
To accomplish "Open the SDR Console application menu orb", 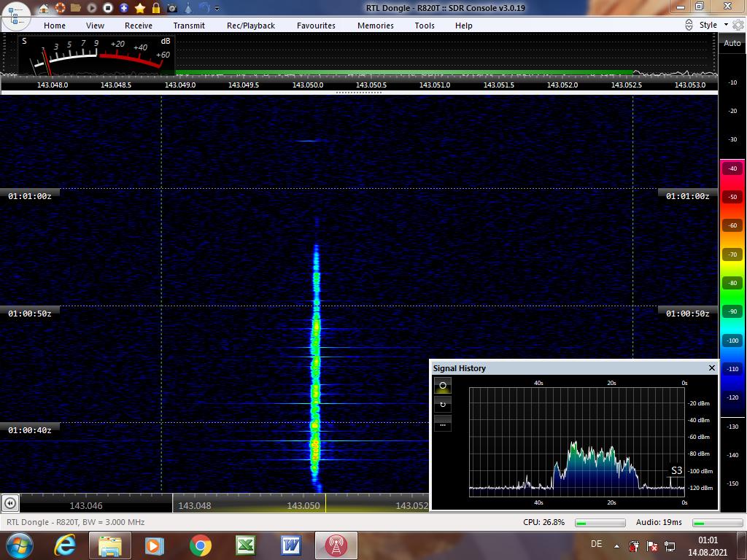I will point(15,15).
